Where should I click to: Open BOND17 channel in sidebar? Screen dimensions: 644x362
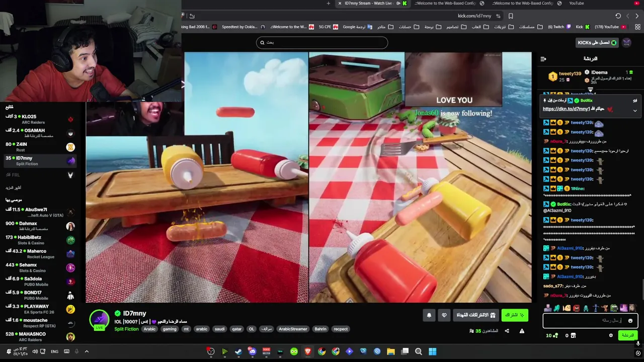tap(39, 295)
